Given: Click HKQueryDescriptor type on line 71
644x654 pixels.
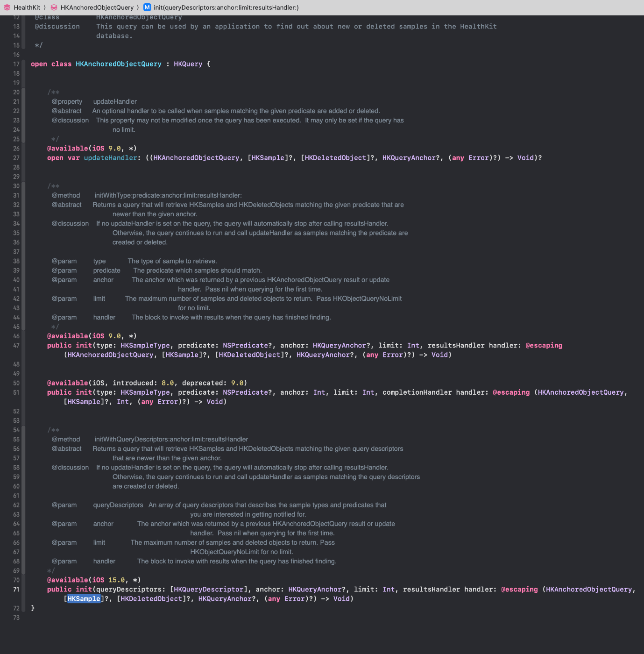Looking at the screenshot, I should point(209,590).
